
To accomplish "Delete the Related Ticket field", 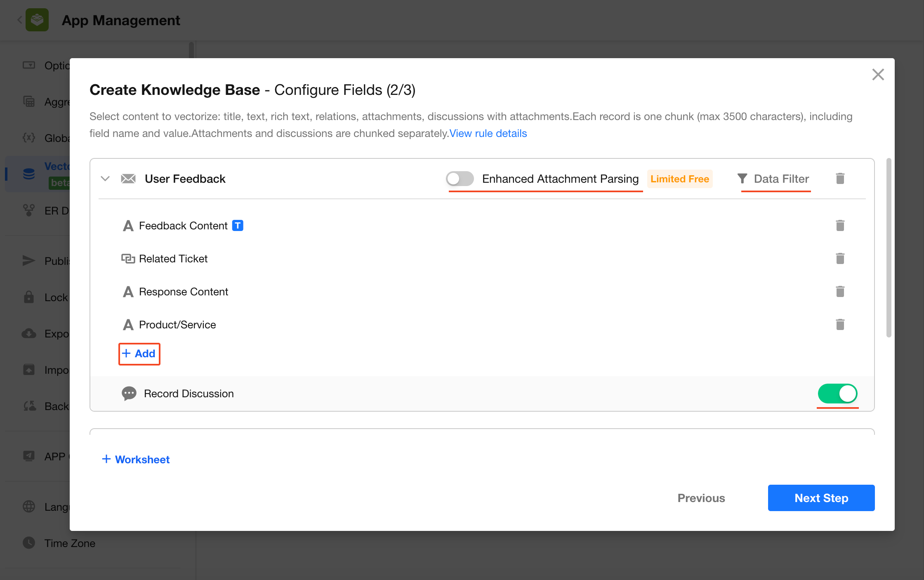I will click(840, 259).
